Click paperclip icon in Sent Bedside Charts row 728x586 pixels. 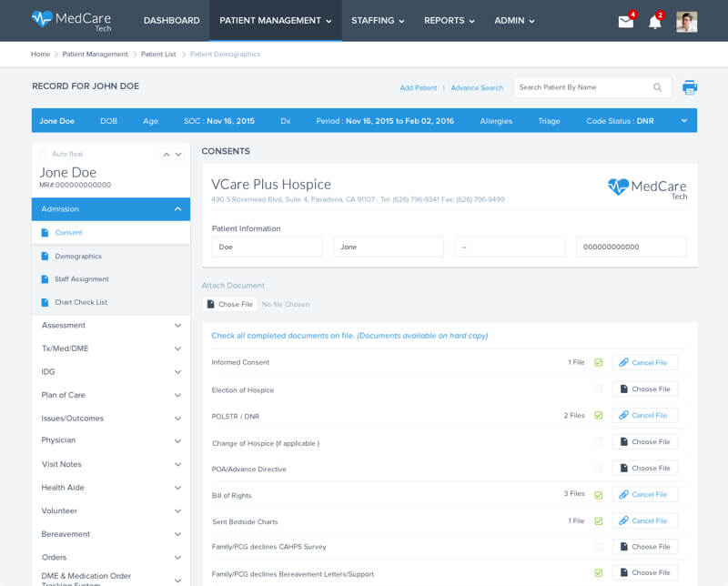623,520
